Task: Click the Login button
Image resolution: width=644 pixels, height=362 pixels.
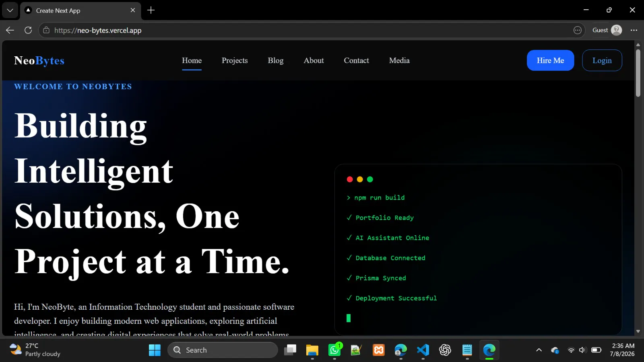Action: [602, 60]
